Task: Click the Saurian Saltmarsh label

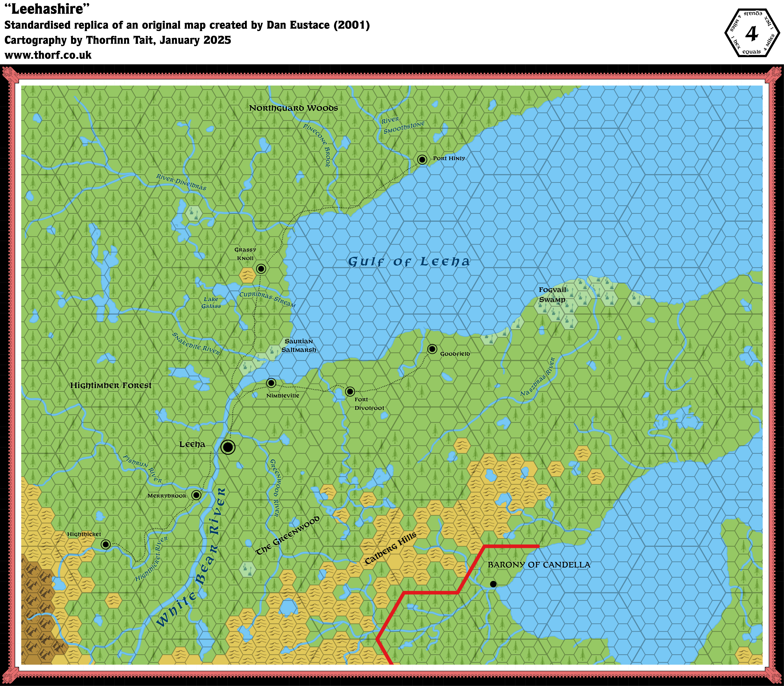Action: (x=299, y=345)
